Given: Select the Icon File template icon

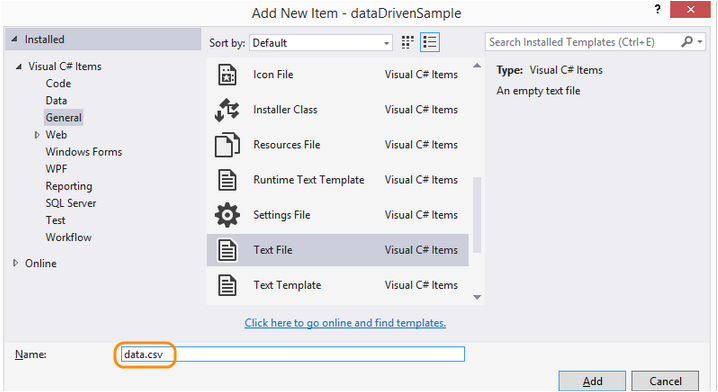Looking at the screenshot, I should point(227,75).
